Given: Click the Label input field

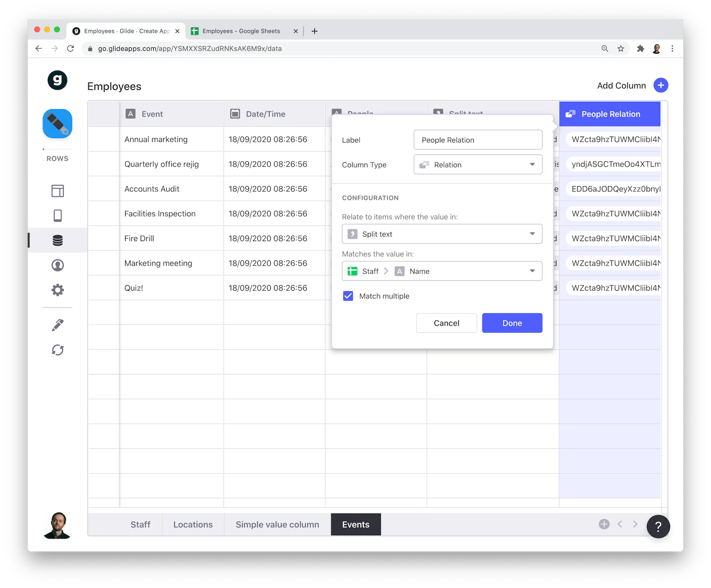Looking at the screenshot, I should click(x=478, y=139).
